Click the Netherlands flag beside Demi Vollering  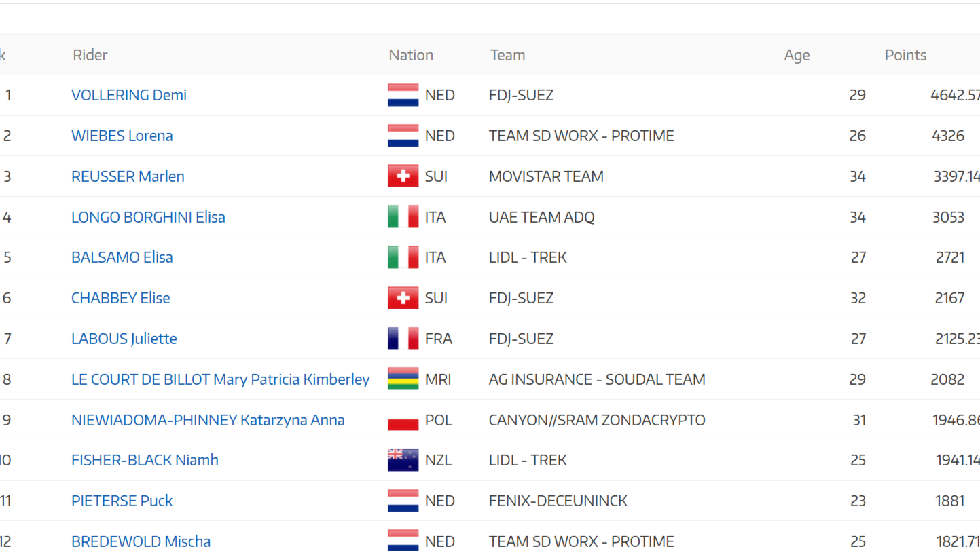coord(403,95)
